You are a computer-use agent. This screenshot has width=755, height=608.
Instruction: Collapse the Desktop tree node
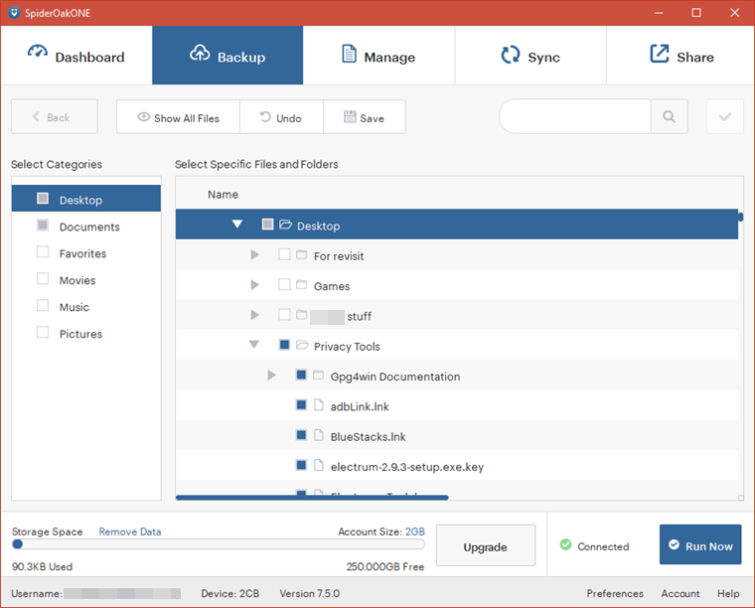[x=237, y=224]
